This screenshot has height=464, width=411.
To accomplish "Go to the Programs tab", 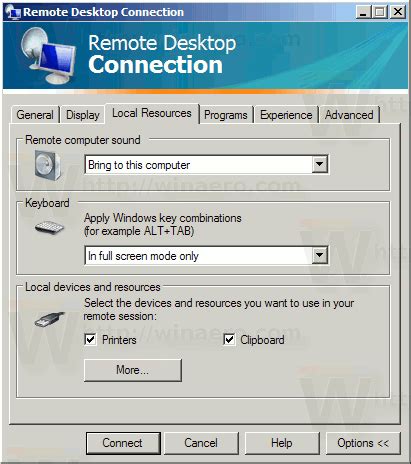I will tap(226, 115).
